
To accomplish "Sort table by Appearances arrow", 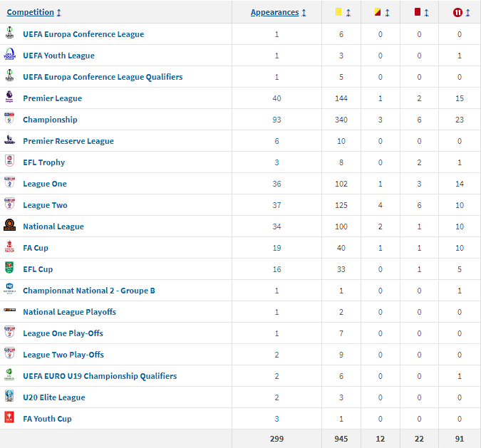I will click(304, 13).
